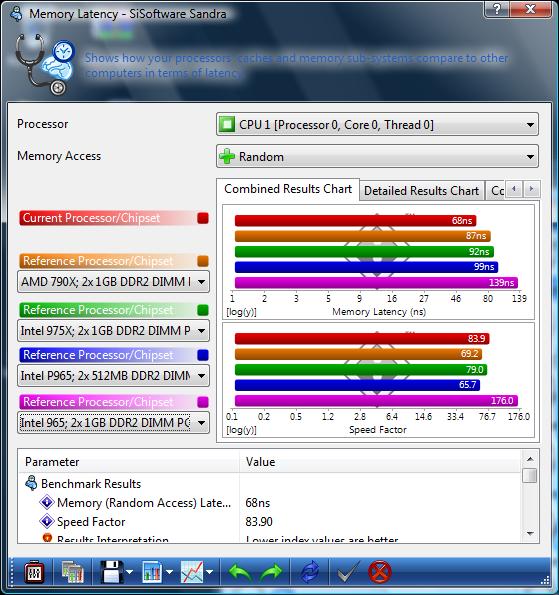Screen dimensions: 559x595
Task: Click the green plus icon in Memory Access dropdown
Action: pos(227,156)
